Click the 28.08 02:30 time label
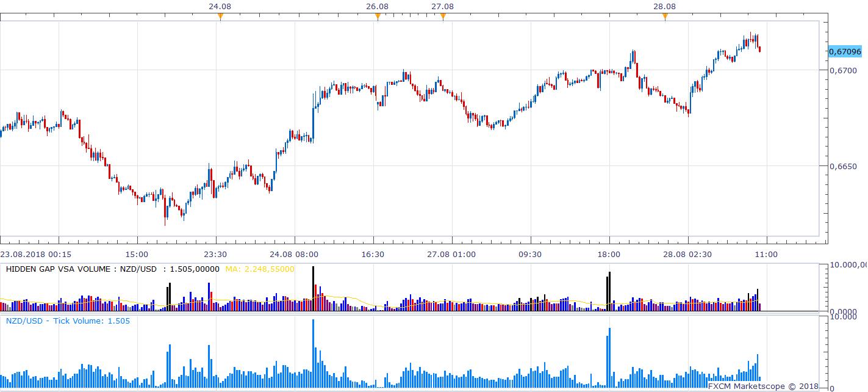The image size is (868, 392). 687,254
